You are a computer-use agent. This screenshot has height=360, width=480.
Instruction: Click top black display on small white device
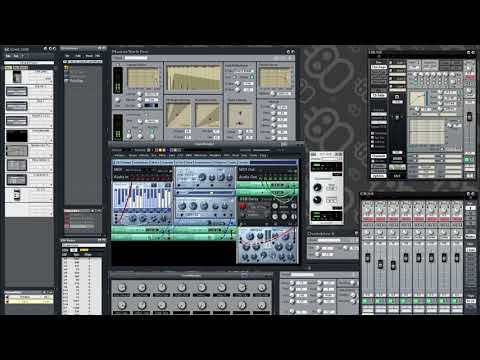[326, 166]
